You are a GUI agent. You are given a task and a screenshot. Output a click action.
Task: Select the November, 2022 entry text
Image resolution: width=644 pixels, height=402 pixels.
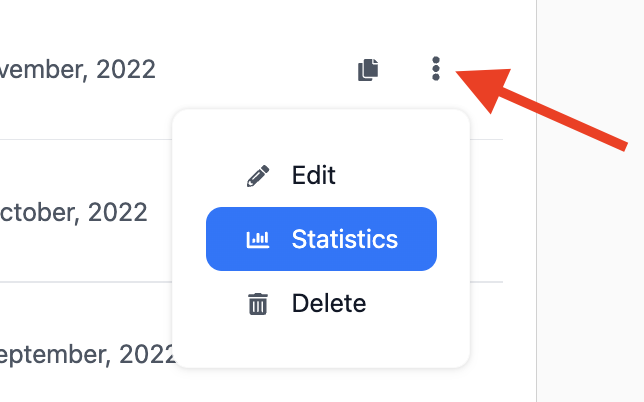[78, 69]
